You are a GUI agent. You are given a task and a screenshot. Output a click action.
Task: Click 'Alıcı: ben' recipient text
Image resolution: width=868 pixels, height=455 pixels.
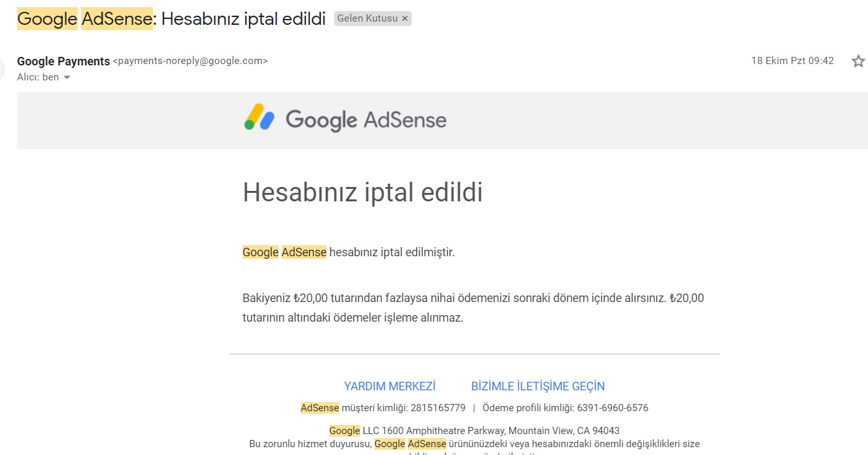pos(38,77)
